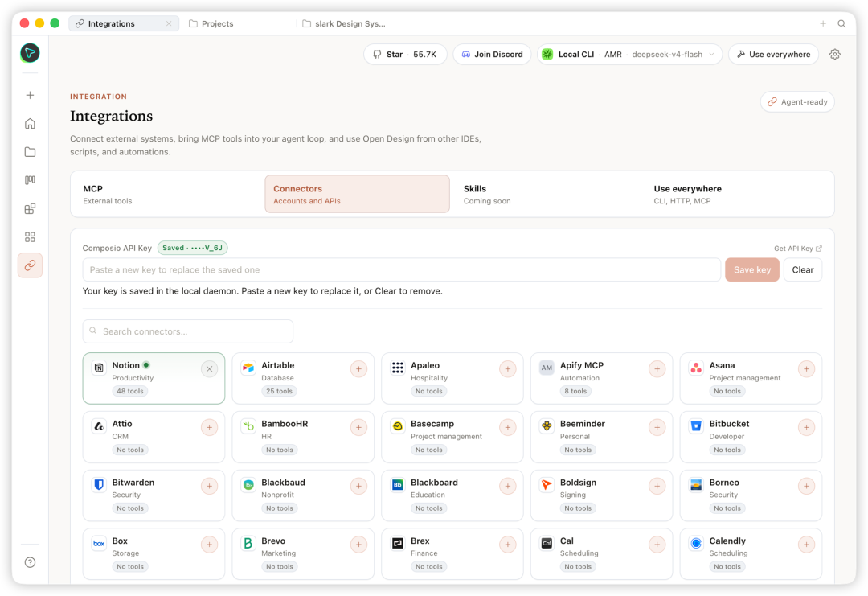Add the Bitbucket connector

(807, 428)
